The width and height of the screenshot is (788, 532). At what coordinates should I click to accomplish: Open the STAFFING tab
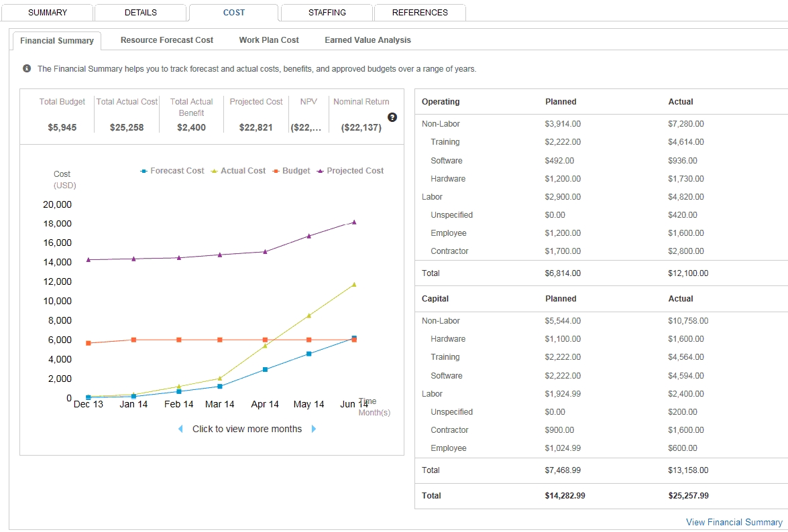(327, 13)
